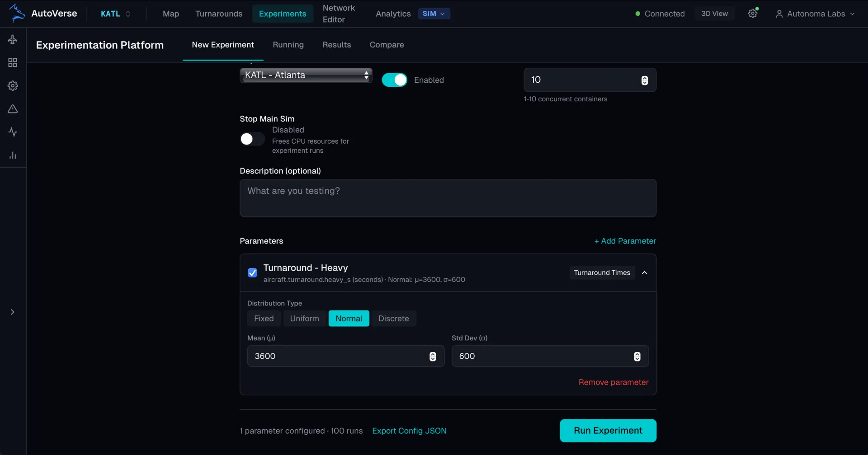Enable the Stop Main Sim toggle
Screen dimensions: 868x455
(252, 139)
